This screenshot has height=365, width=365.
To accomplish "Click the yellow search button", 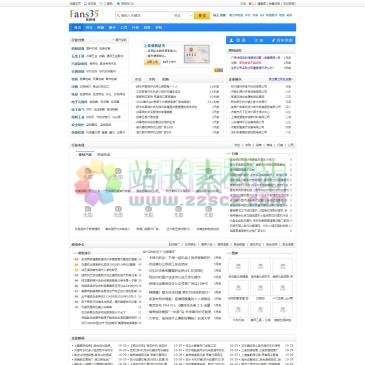I will [x=202, y=15].
